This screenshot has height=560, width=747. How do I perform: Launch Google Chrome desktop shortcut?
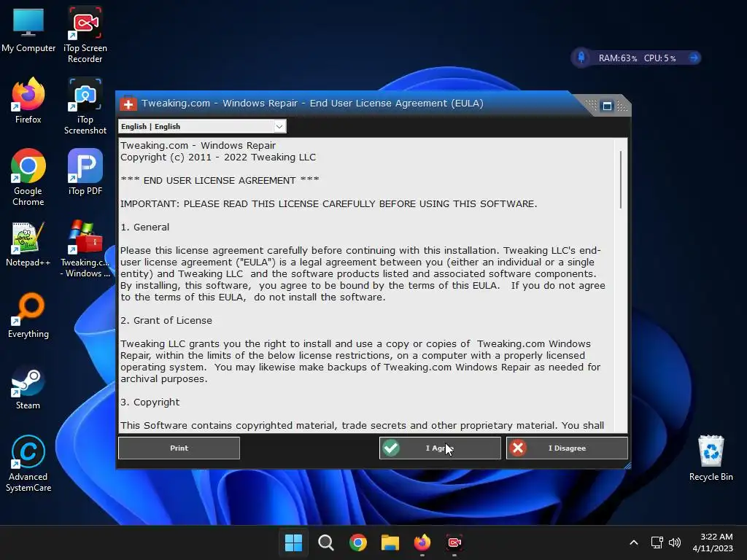click(x=28, y=177)
